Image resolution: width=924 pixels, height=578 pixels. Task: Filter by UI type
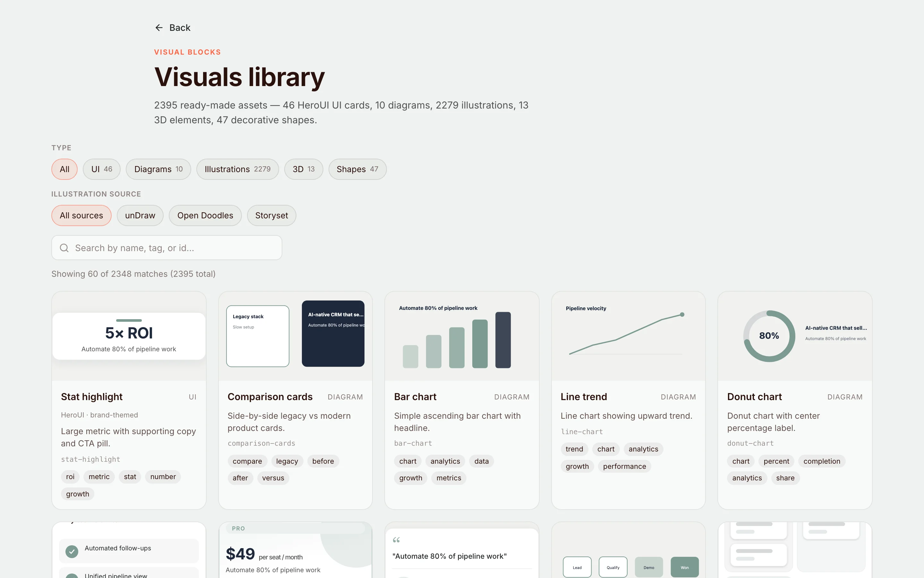tap(102, 169)
